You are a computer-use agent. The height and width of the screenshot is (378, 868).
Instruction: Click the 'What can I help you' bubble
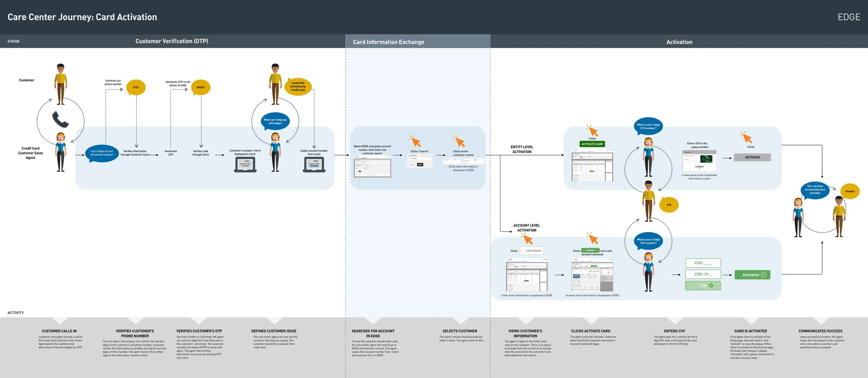tap(275, 121)
